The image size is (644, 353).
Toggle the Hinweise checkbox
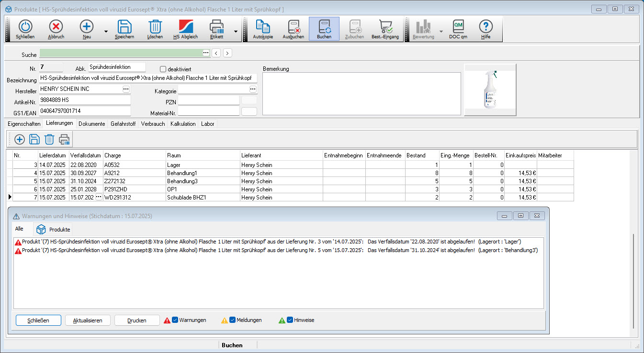290,320
